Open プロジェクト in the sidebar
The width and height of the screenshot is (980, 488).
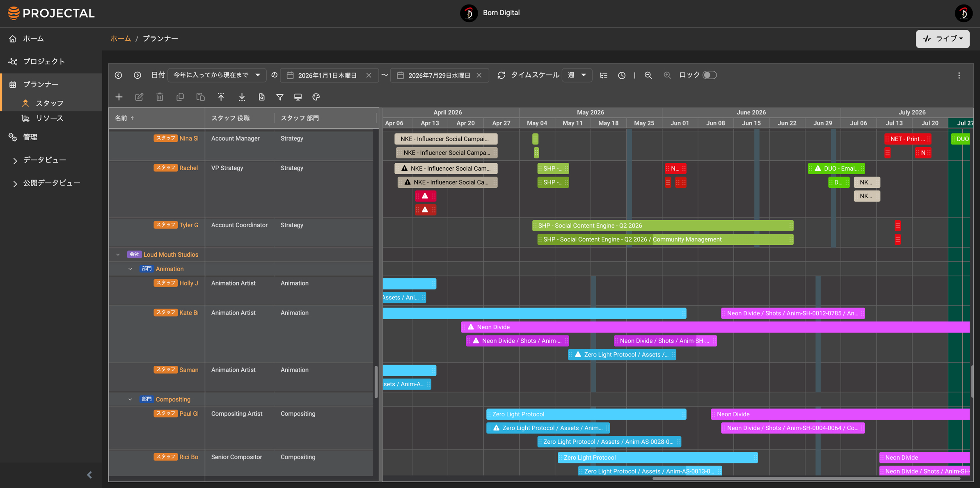(x=44, y=62)
